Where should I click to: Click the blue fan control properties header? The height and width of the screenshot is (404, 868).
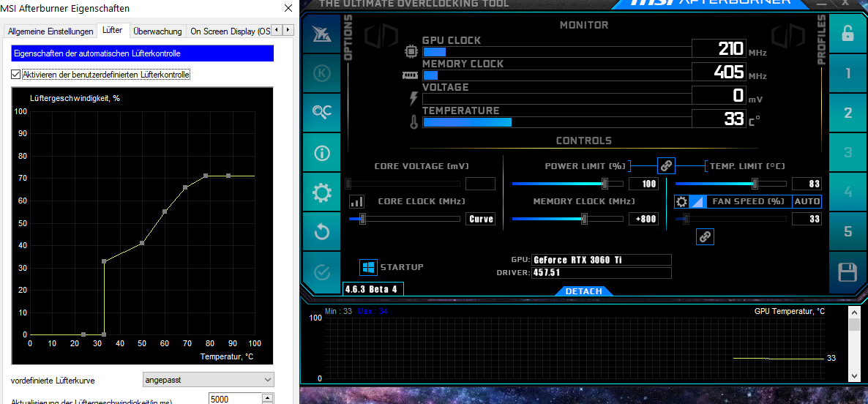[x=143, y=53]
